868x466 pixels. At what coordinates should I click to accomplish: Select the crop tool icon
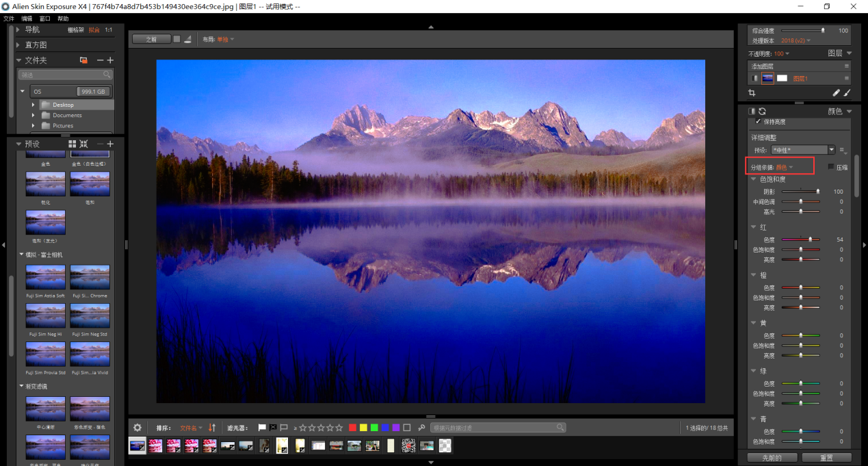752,93
